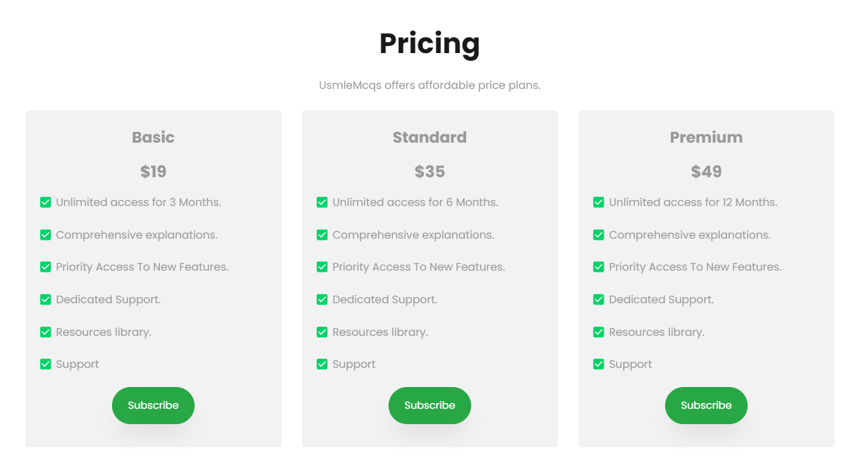868x467 pixels.
Task: Toggle Comprehensive explanations checkmark under Premium
Action: click(599, 234)
